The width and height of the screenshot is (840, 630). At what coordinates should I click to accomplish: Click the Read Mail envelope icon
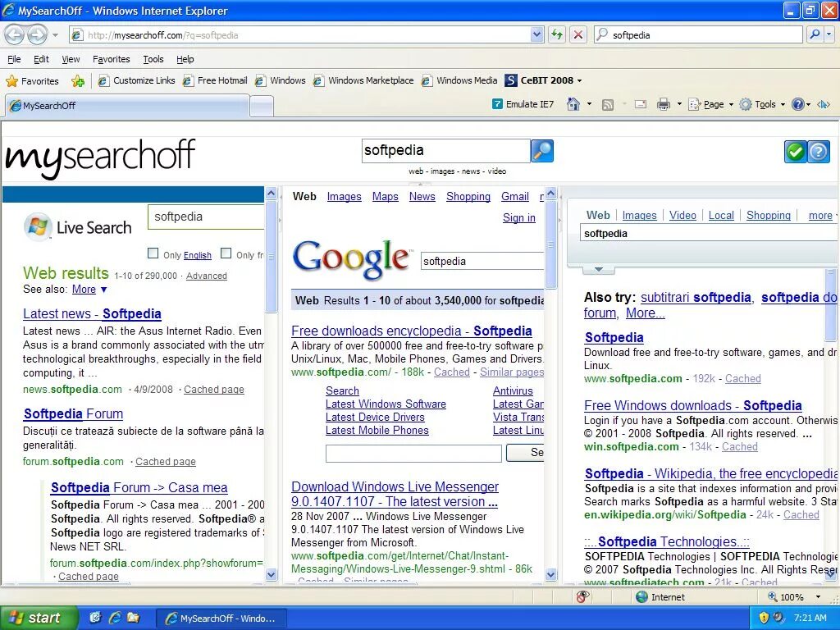point(640,104)
